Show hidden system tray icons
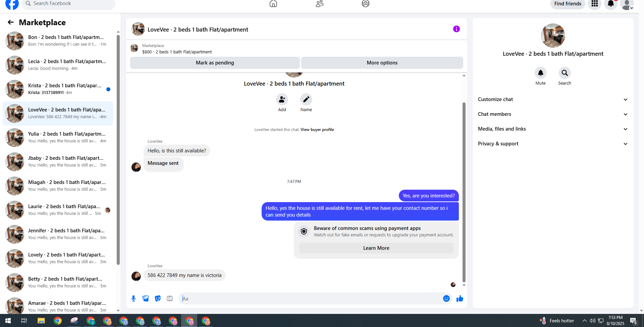 pos(585,321)
